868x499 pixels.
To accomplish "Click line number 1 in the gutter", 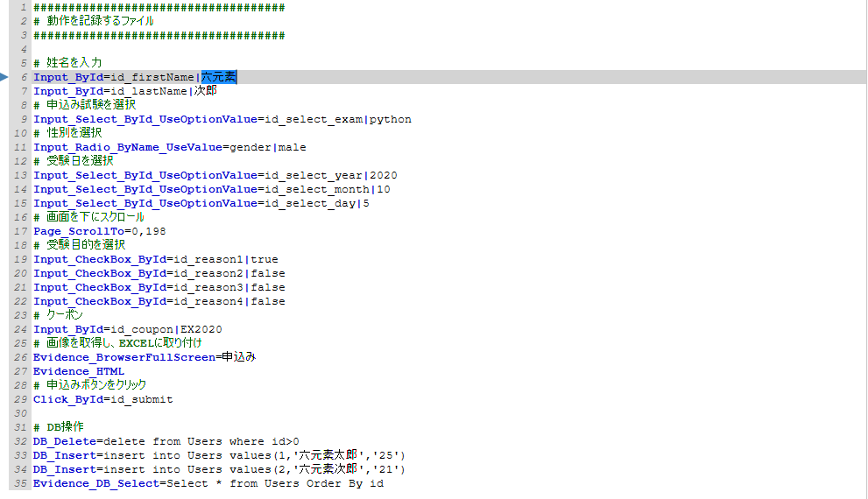I will point(24,7).
